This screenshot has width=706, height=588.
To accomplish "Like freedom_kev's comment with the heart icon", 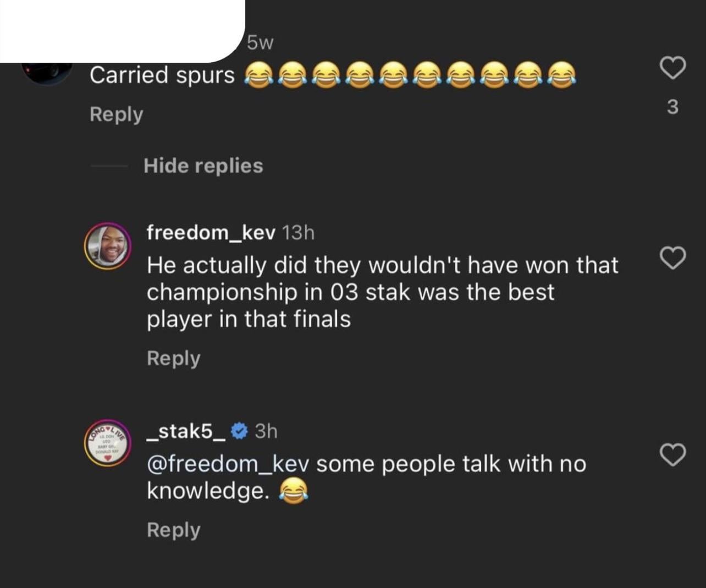I will [672, 258].
